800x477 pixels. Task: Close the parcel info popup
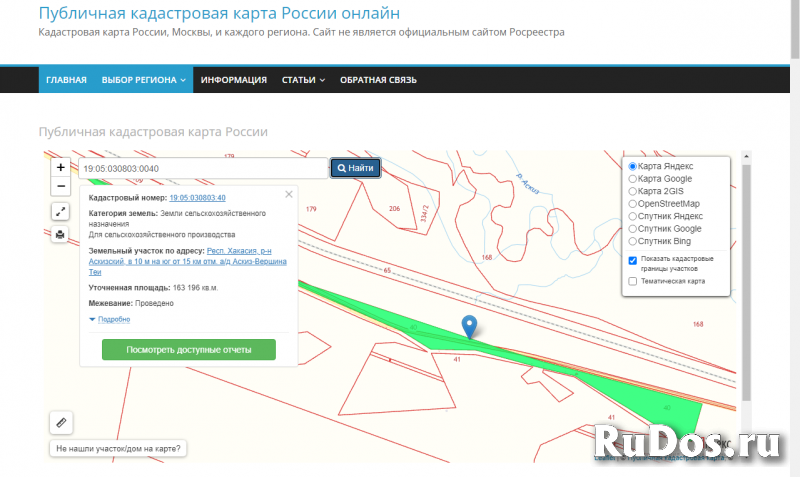pyautogui.click(x=289, y=194)
